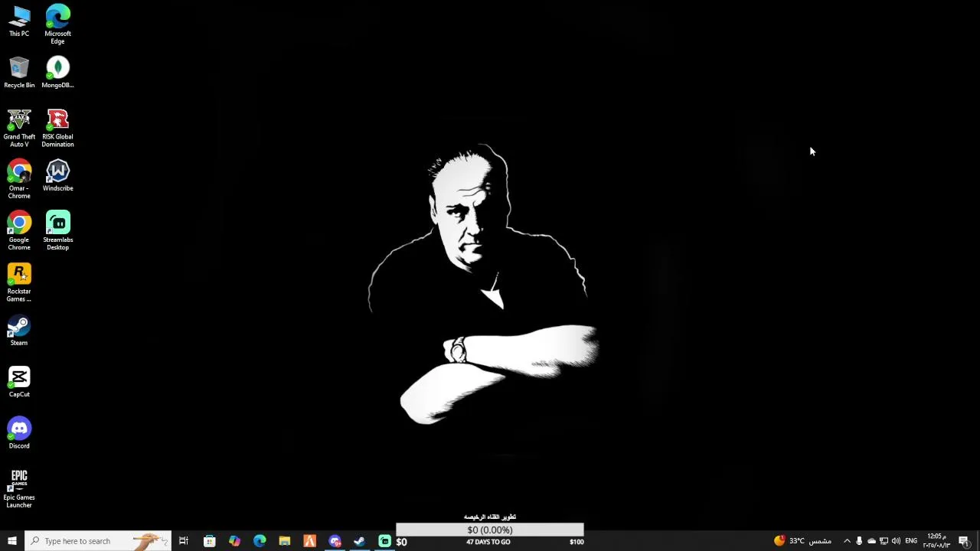
Task: Select the Epic Games Launcher shortcut
Action: [19, 488]
